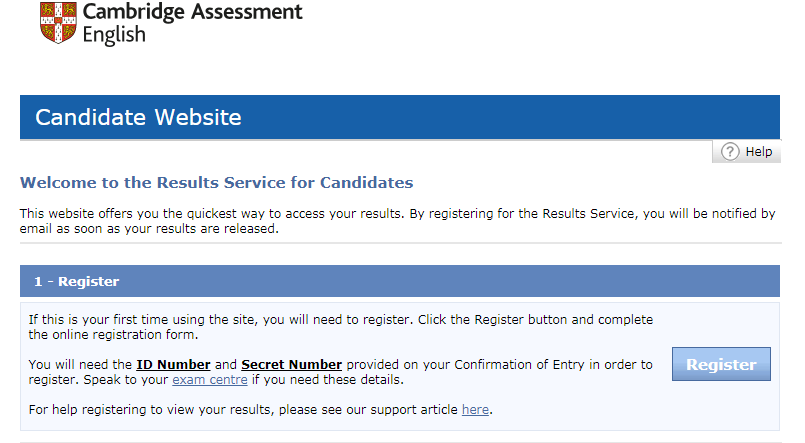Click the Candidate Website banner title
Screen dimensions: 805x443
pyautogui.click(x=138, y=117)
